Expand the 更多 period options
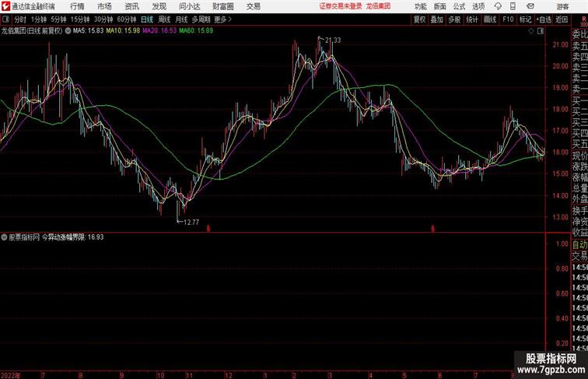Screen dimensions: 588x379 [222, 19]
